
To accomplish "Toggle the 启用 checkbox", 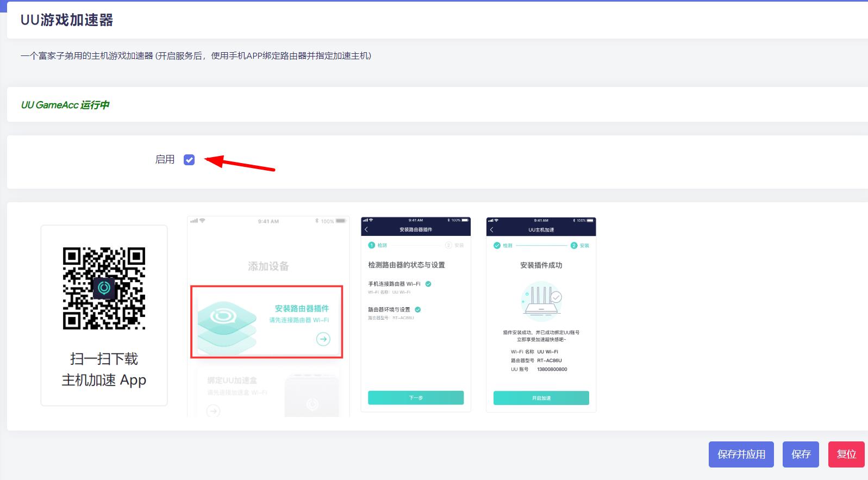I will (x=189, y=160).
